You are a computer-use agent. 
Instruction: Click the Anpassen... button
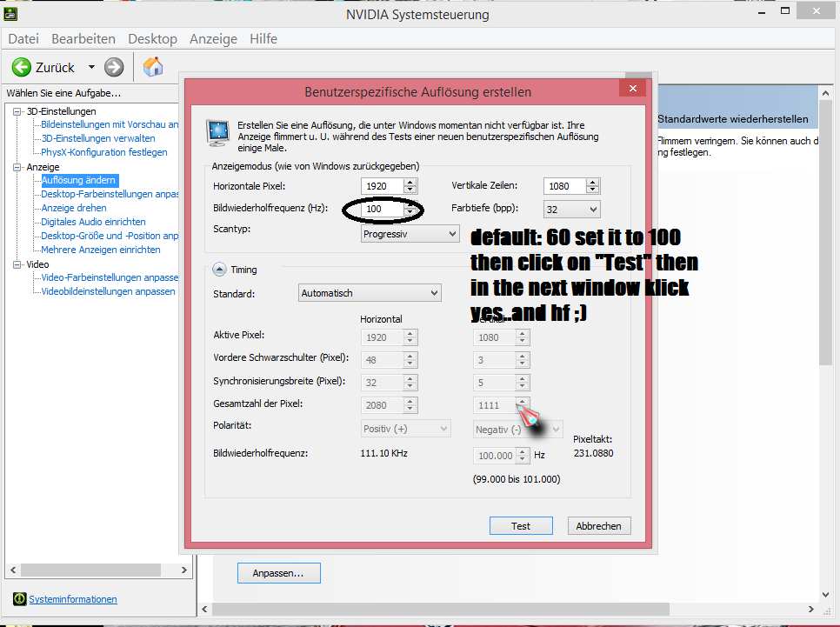[x=278, y=573]
